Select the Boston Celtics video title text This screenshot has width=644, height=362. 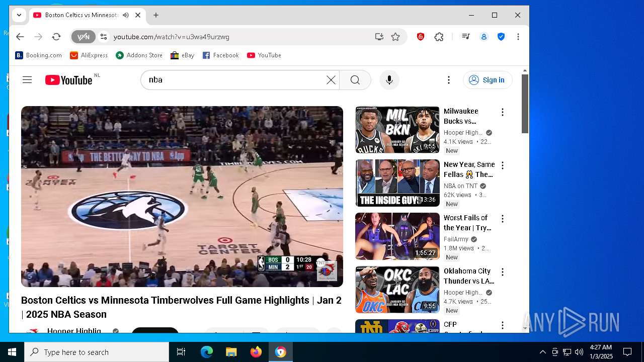point(181,307)
